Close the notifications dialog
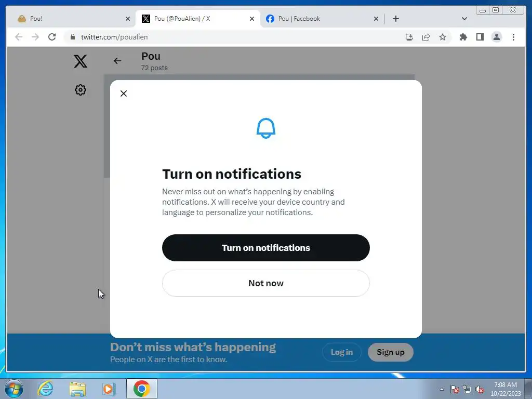The width and height of the screenshot is (532, 399). pos(124,94)
